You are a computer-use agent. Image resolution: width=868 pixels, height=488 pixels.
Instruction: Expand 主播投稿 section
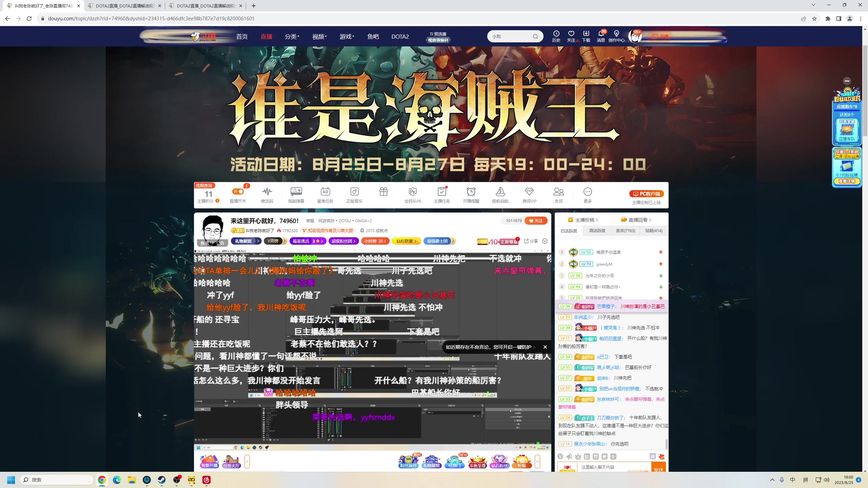pos(583,220)
